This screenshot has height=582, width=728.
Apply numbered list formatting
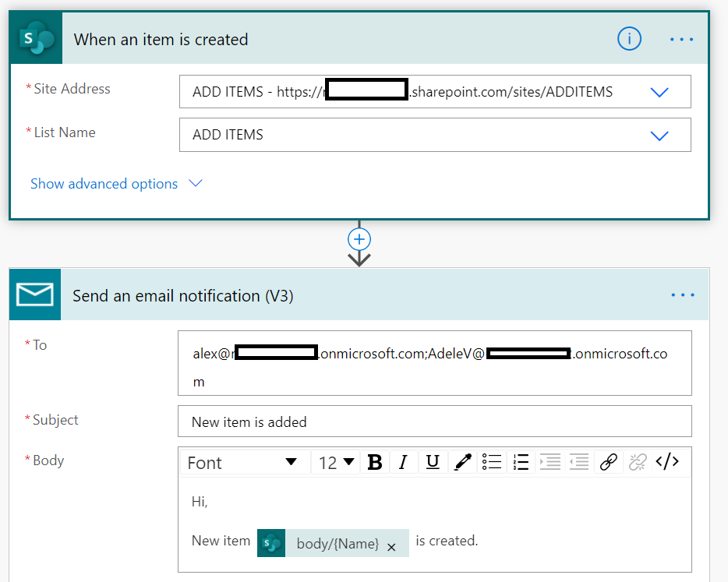(521, 462)
